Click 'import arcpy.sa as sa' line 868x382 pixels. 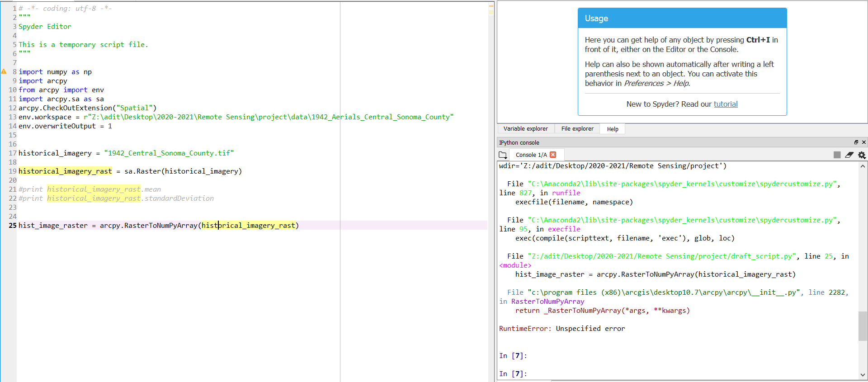[61, 99]
